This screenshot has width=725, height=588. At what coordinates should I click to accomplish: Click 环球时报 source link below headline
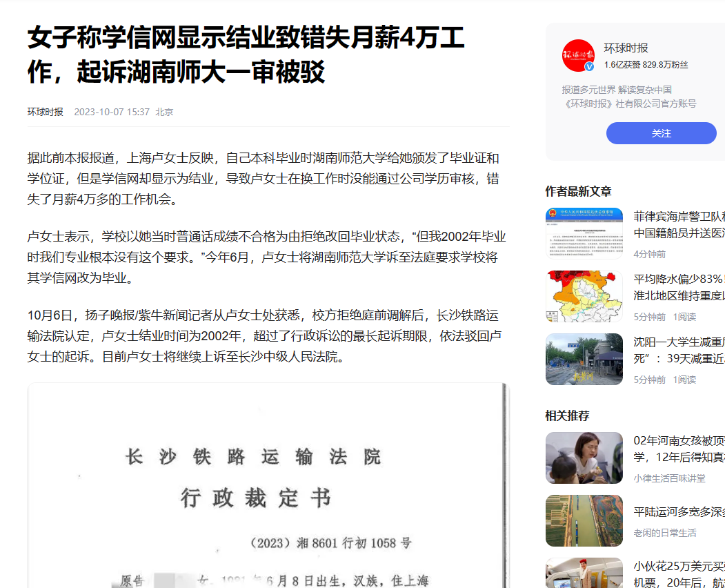pyautogui.click(x=46, y=112)
